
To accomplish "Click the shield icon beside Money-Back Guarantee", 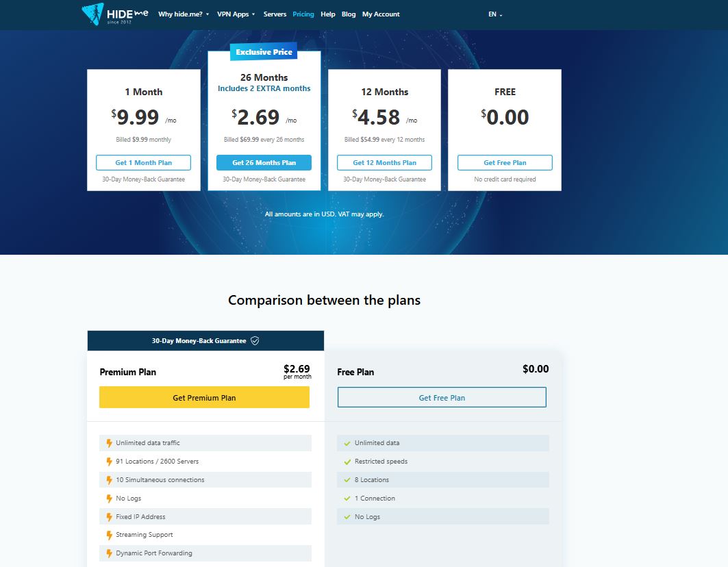I will coord(255,340).
